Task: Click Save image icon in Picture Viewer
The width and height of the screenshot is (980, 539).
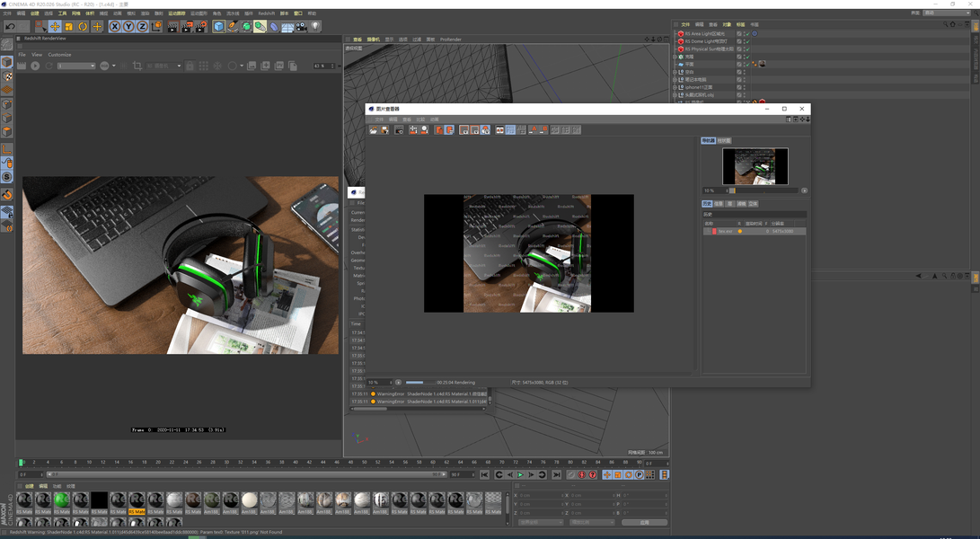Action: (x=384, y=129)
